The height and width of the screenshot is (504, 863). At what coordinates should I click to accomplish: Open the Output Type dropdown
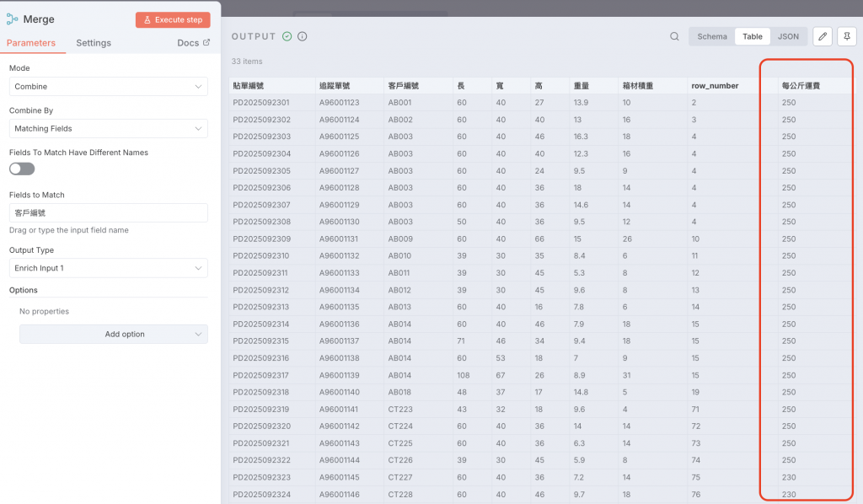109,268
